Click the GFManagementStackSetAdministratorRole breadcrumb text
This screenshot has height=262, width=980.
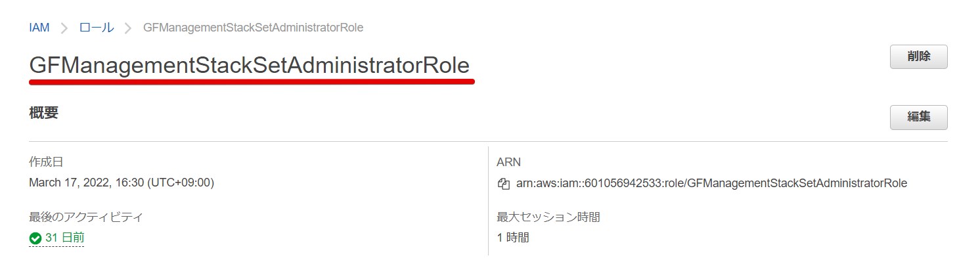254,28
